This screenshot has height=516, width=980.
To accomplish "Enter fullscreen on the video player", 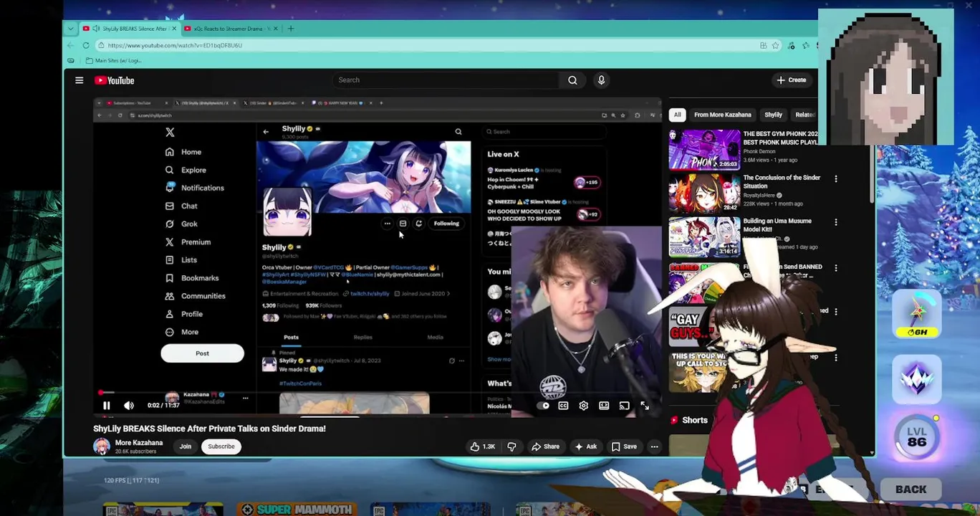I will (x=644, y=406).
